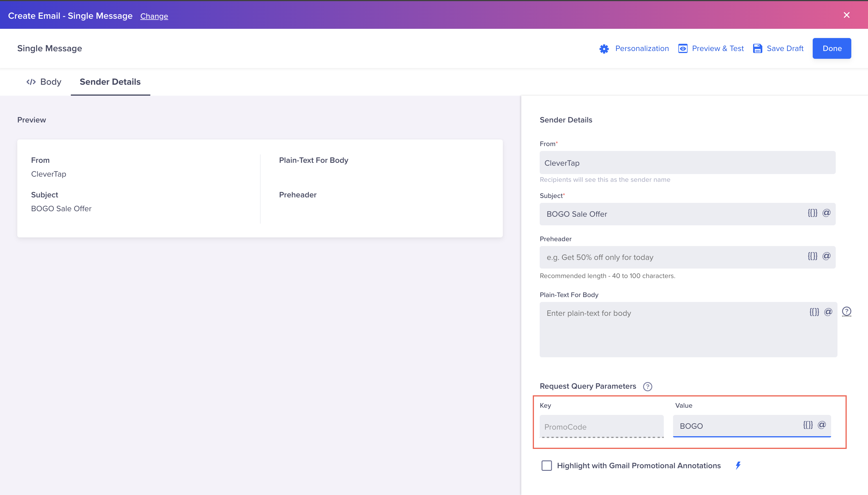
Task: Insert liquid tag in Preheader field
Action: (812, 256)
